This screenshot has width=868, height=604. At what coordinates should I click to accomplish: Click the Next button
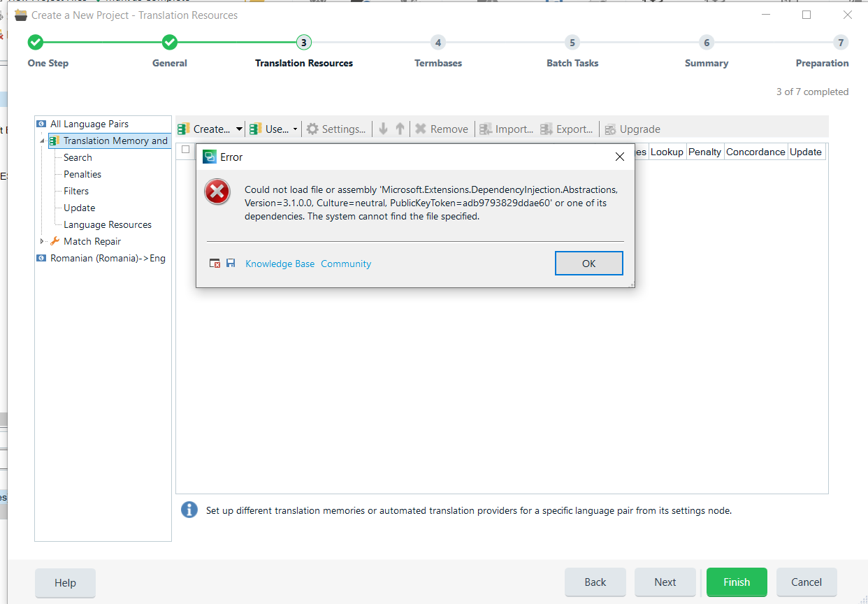665,582
